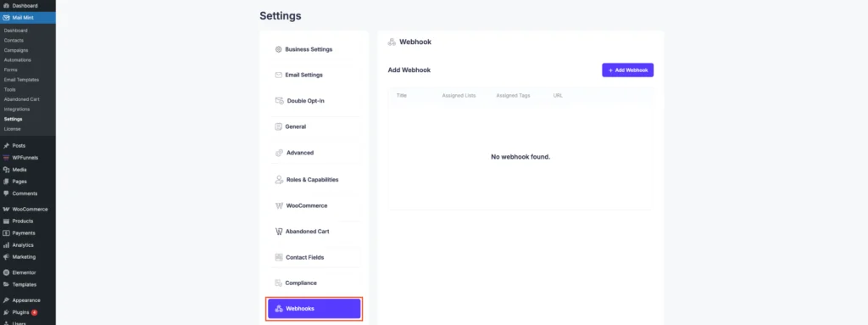Click the Contact Fields icon

click(x=279, y=257)
